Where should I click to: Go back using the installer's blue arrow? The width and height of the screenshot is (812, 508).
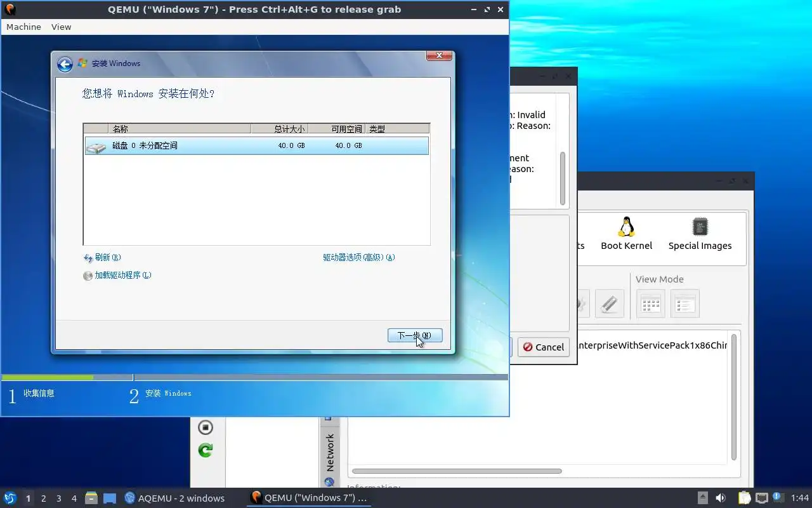coord(65,64)
